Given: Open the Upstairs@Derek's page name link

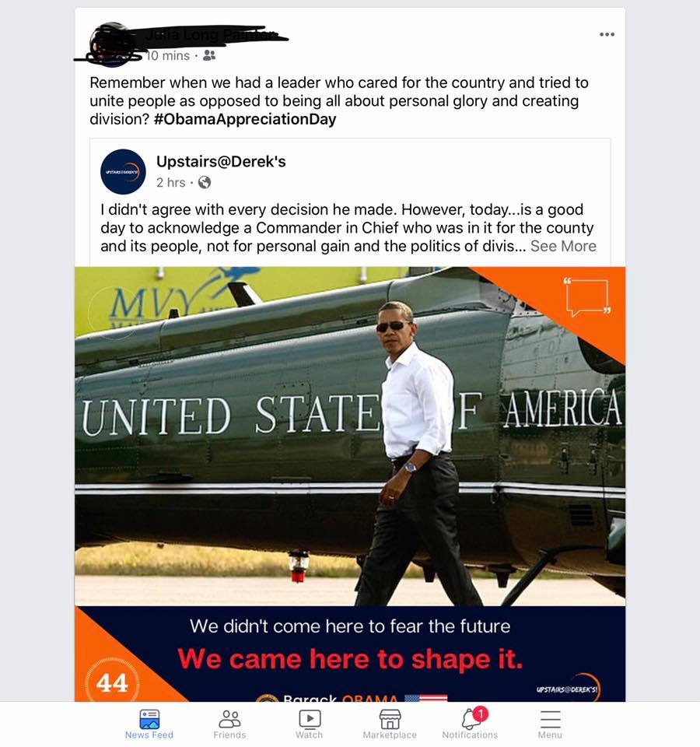Looking at the screenshot, I should [x=221, y=162].
